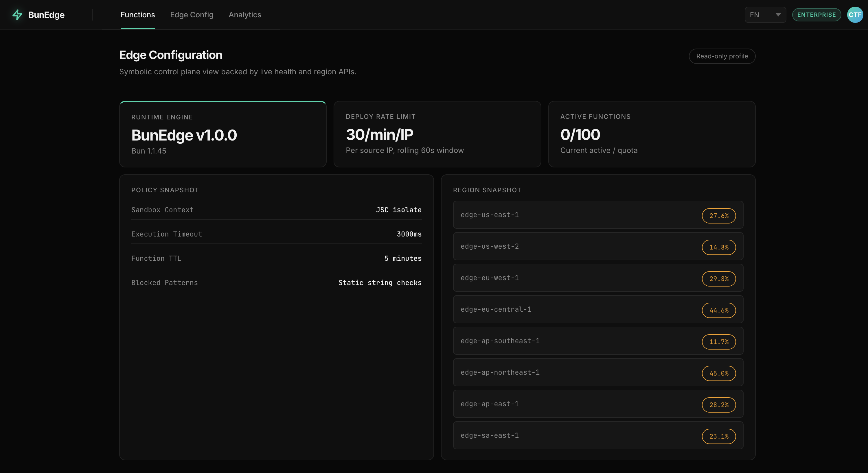Open the edge-eu-central-1 region row

pyautogui.click(x=573, y=309)
